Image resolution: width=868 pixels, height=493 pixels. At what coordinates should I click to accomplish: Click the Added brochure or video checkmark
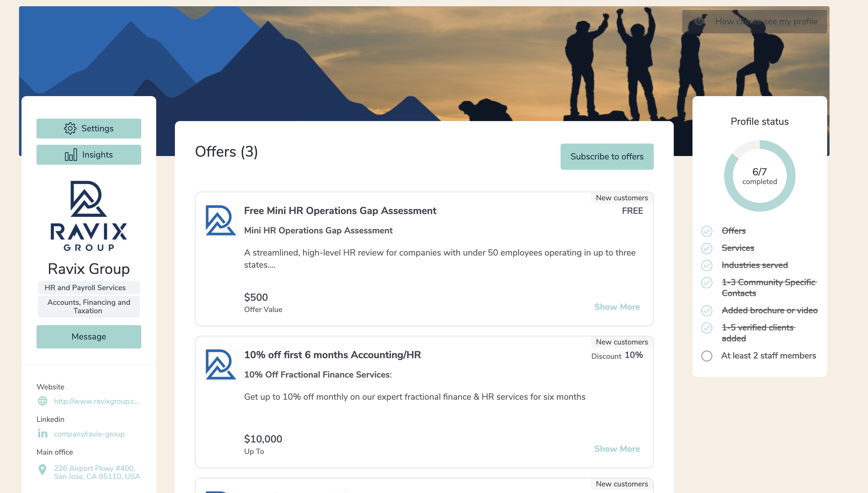pos(706,310)
